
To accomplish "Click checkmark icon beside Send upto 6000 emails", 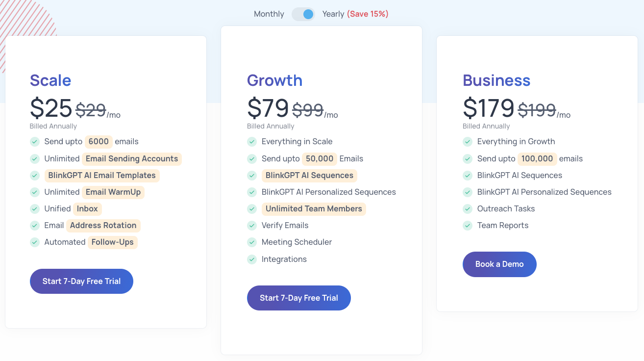I will [35, 142].
